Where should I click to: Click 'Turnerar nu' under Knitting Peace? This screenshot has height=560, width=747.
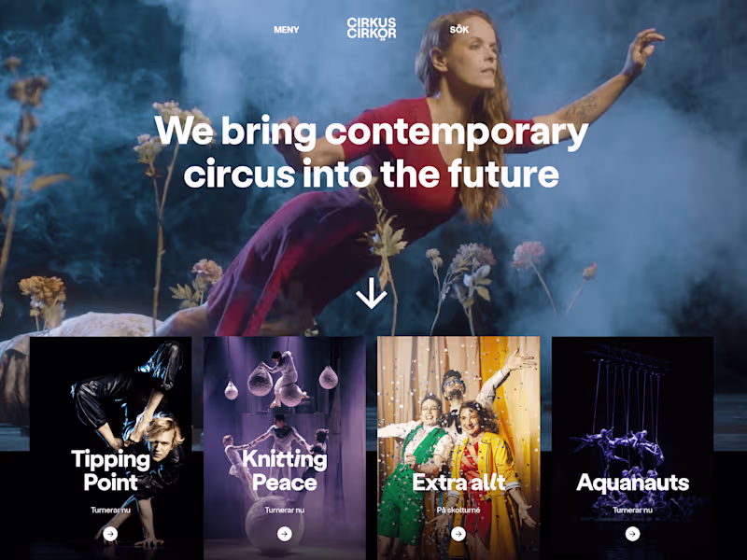tap(285, 510)
